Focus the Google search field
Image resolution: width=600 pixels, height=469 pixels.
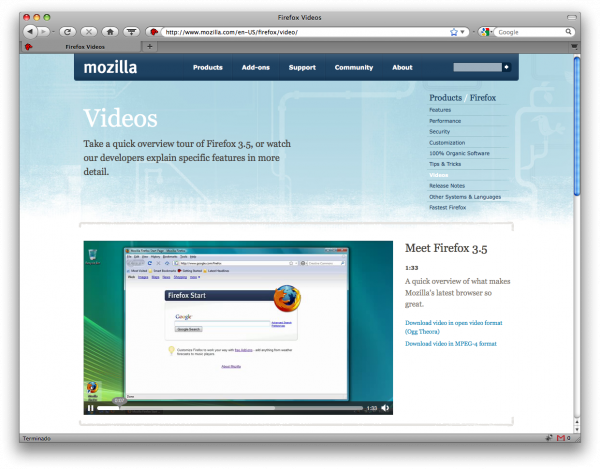pyautogui.click(x=530, y=32)
